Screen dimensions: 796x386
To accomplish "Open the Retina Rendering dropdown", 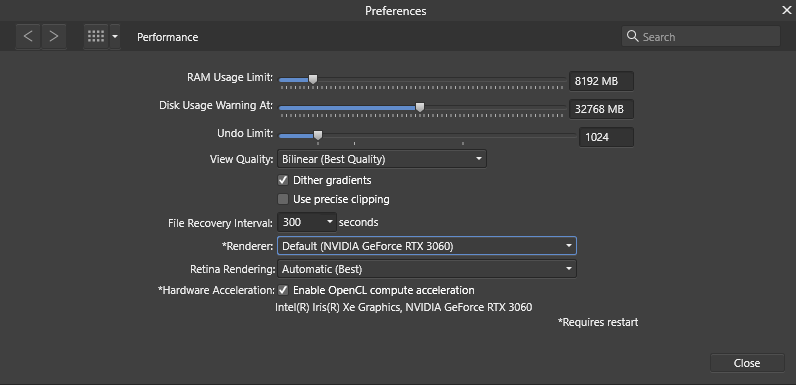I will click(x=426, y=269).
